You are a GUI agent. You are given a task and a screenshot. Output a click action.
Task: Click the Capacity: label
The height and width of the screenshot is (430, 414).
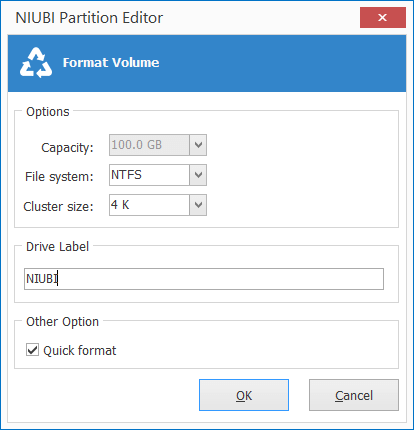[67, 148]
